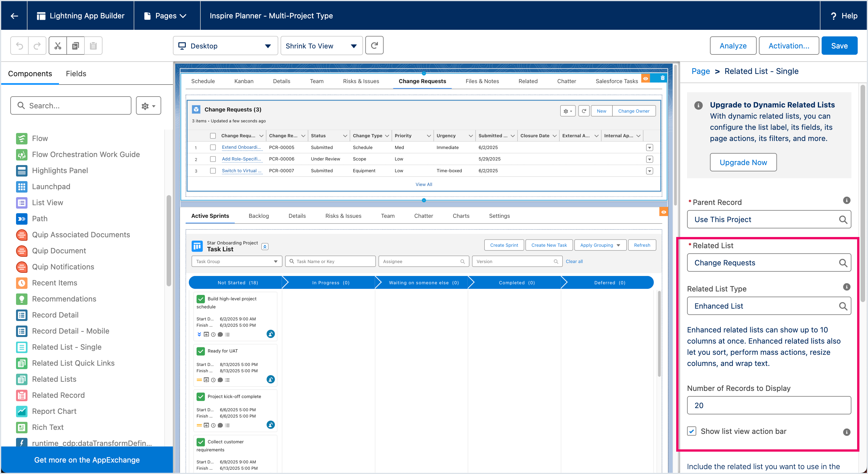The image size is (868, 474).
Task: Toggle completion check on Project kick-off complete
Action: [x=200, y=396]
